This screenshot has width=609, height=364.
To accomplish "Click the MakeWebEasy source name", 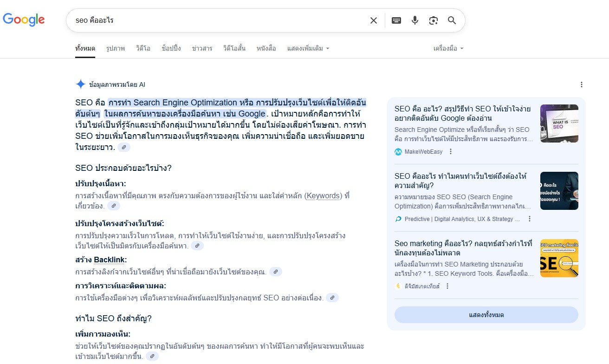I will pyautogui.click(x=424, y=152).
